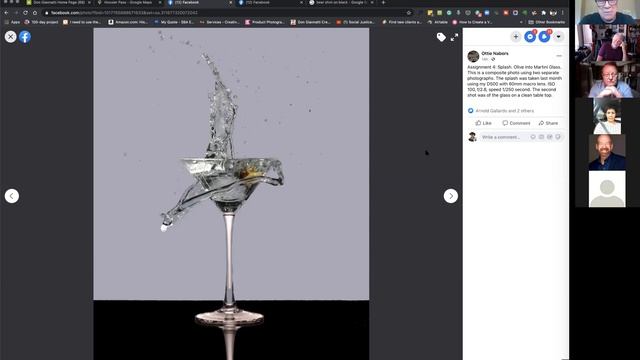Click the Ottie Nabors author name

pos(495,53)
